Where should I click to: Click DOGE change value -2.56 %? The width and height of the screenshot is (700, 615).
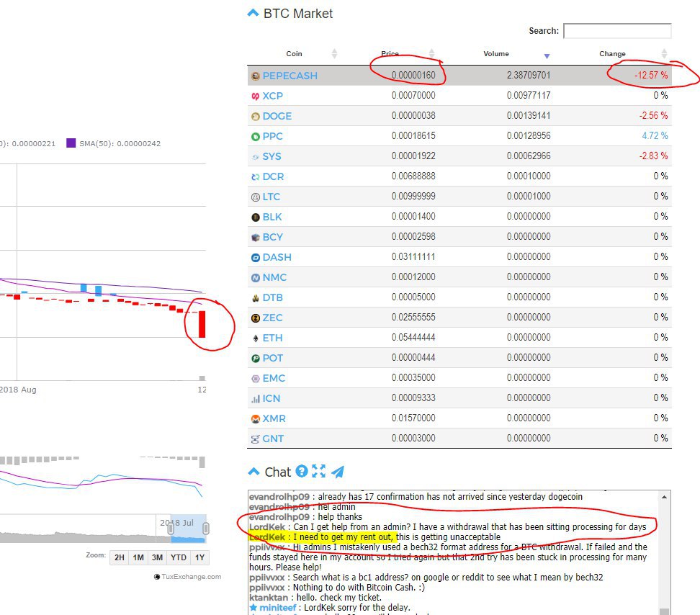(654, 116)
